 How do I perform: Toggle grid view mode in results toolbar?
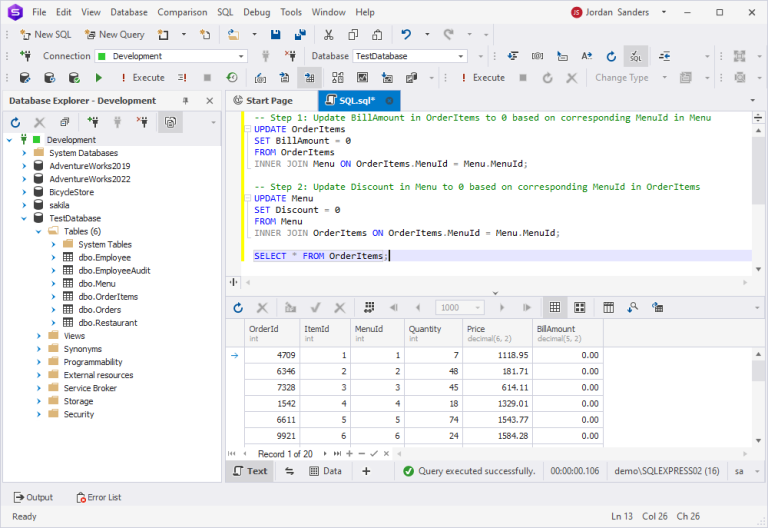(555, 308)
